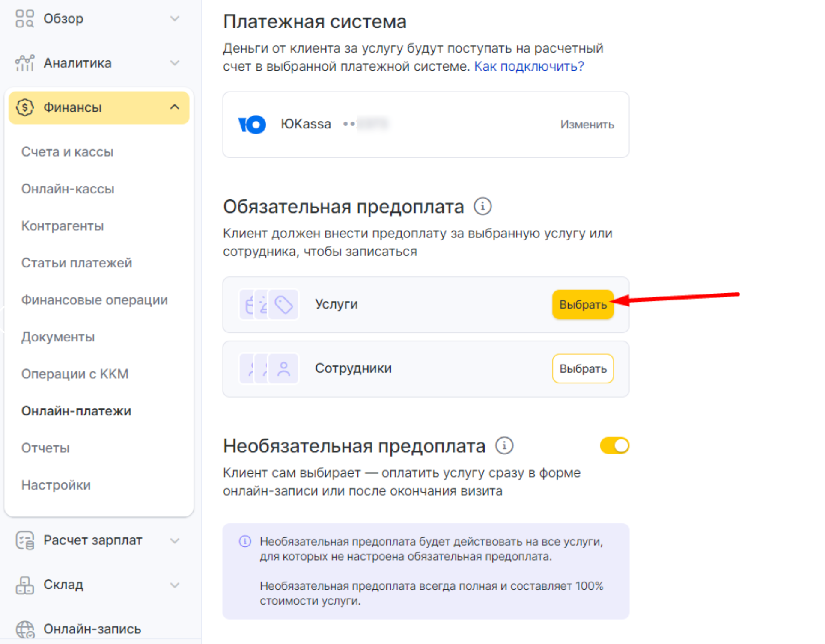Click the ЮKassa payment system name
This screenshot has width=825, height=644.
pos(306,124)
